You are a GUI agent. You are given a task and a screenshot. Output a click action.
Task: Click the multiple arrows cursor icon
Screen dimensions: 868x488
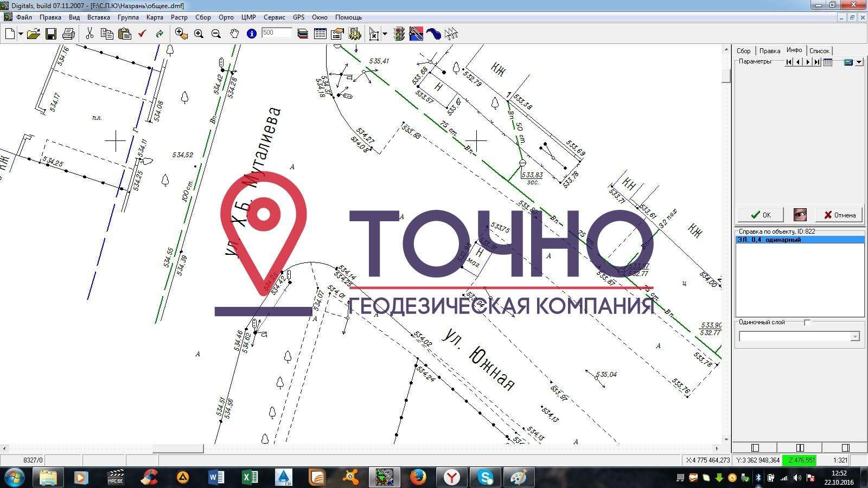451,34
